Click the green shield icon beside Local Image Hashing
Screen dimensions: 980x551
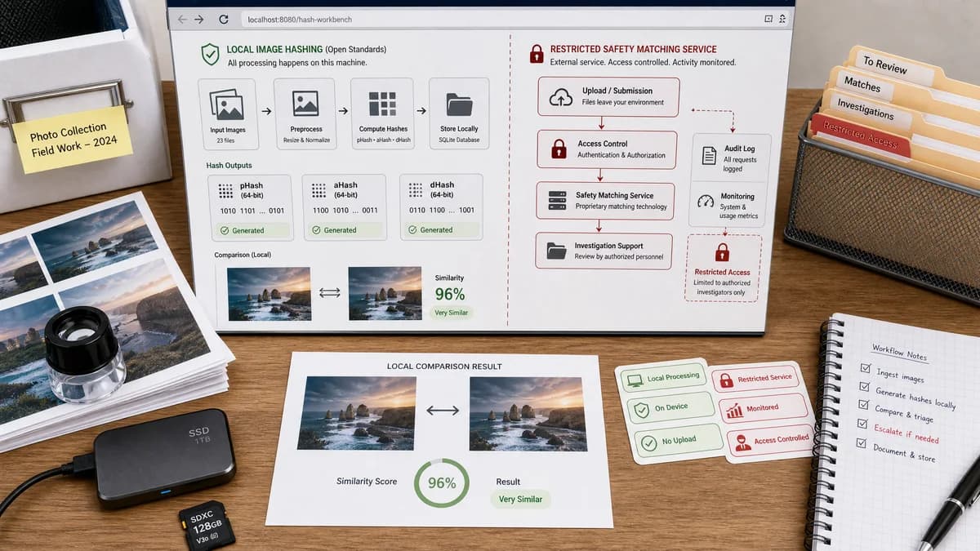point(211,55)
